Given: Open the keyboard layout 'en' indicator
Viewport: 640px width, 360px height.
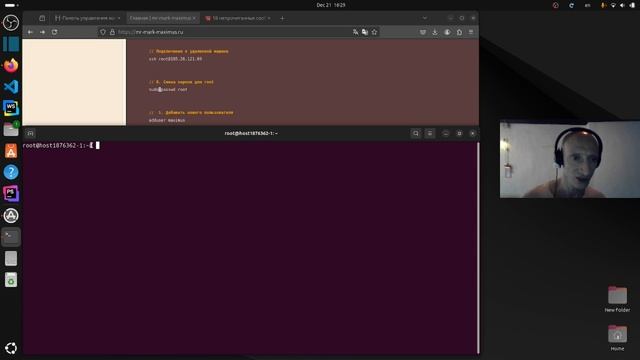Looking at the screenshot, I should pyautogui.click(x=587, y=5).
